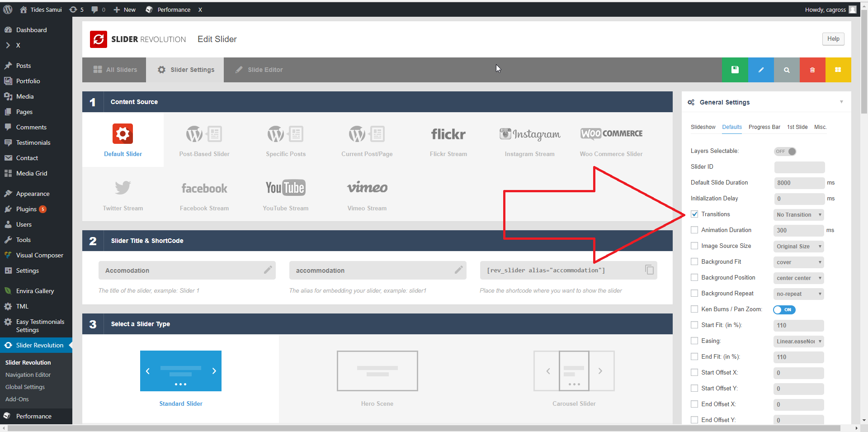Open updates icon showing 5 in admin bar

coord(76,9)
